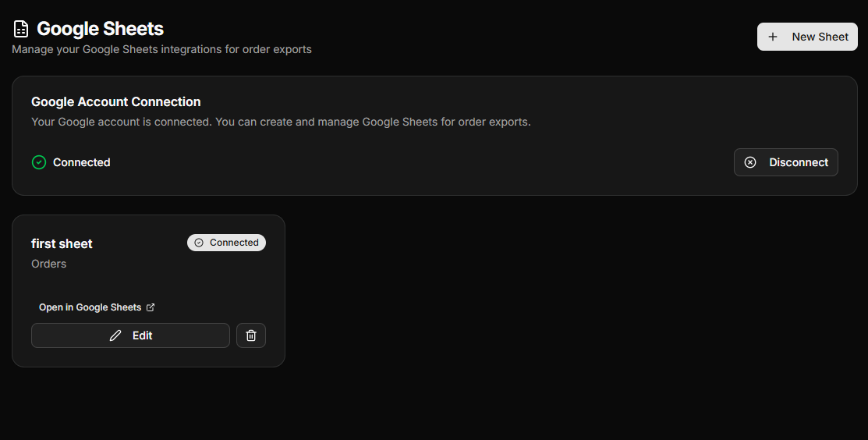Image resolution: width=868 pixels, height=440 pixels.
Task: Edit the first sheet integration
Action: pyautogui.click(x=131, y=335)
